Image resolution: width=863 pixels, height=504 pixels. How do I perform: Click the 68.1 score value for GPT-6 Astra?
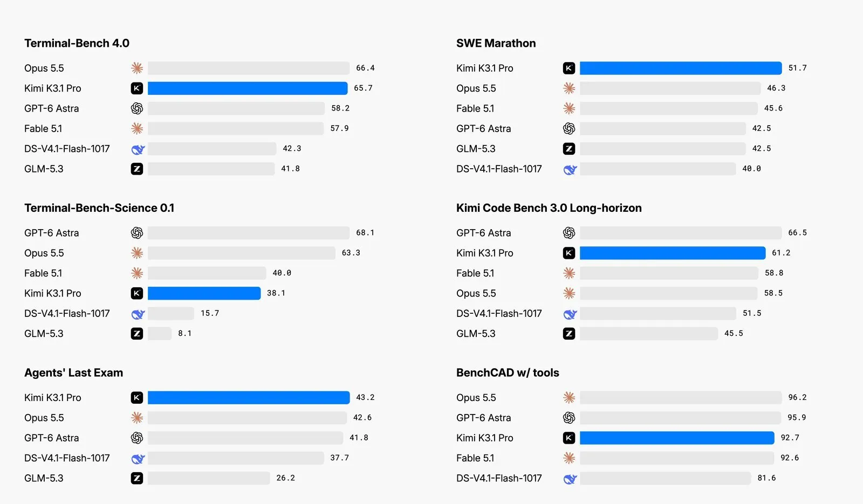[x=365, y=233]
